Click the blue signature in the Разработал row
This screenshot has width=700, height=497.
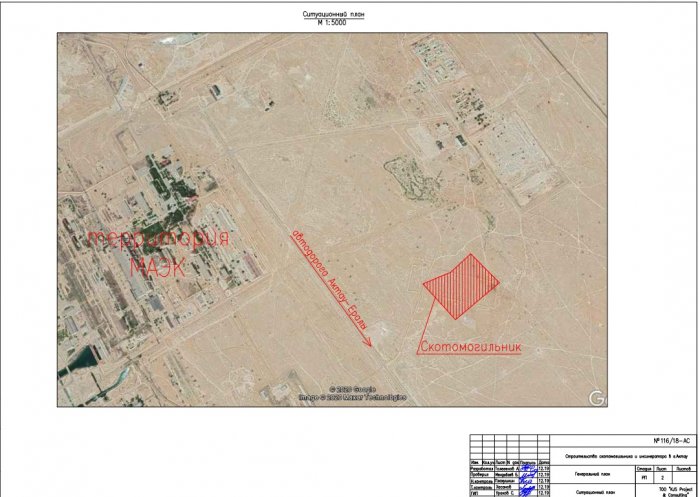pyautogui.click(x=528, y=467)
